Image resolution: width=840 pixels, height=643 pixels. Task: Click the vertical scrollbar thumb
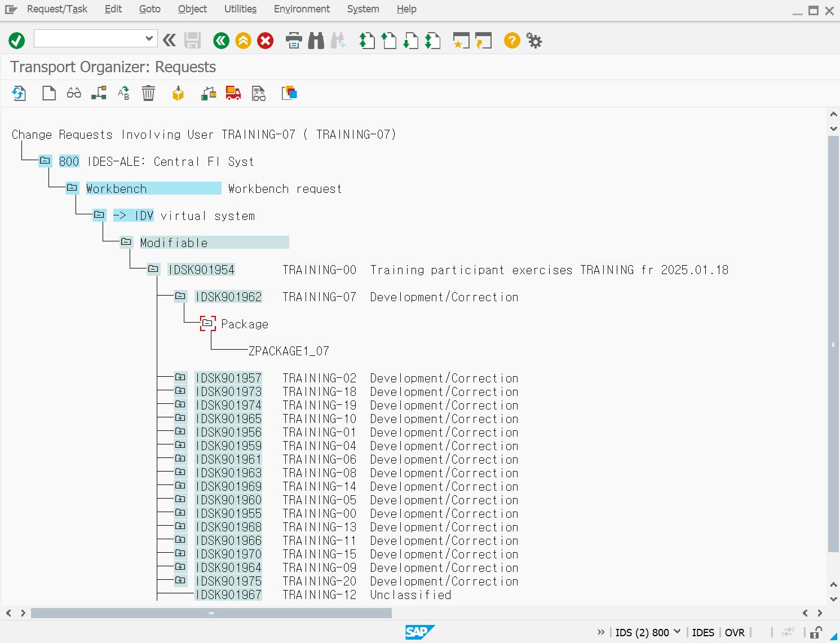pos(833,344)
